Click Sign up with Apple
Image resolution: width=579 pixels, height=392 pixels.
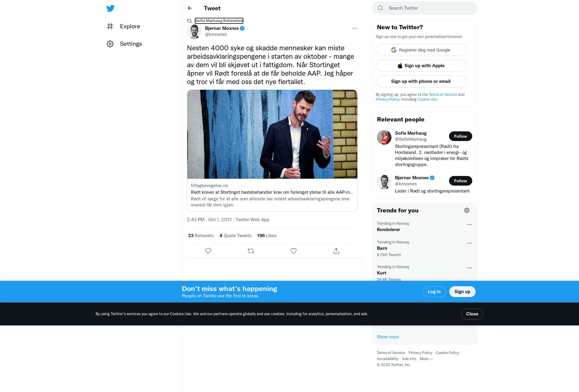coord(421,66)
